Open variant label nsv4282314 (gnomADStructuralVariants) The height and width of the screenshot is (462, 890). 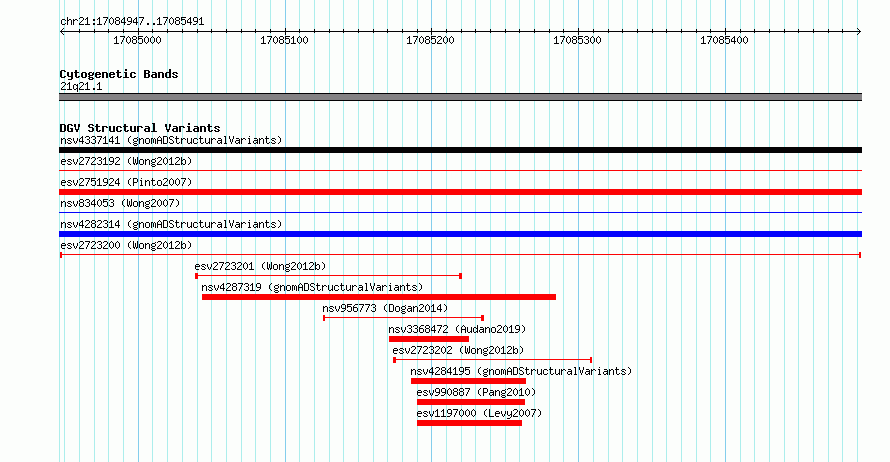point(171,224)
